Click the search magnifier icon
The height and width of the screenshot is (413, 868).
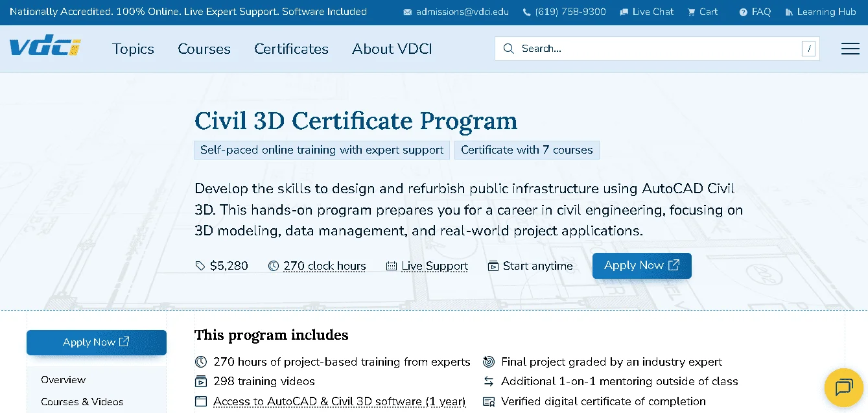click(509, 49)
